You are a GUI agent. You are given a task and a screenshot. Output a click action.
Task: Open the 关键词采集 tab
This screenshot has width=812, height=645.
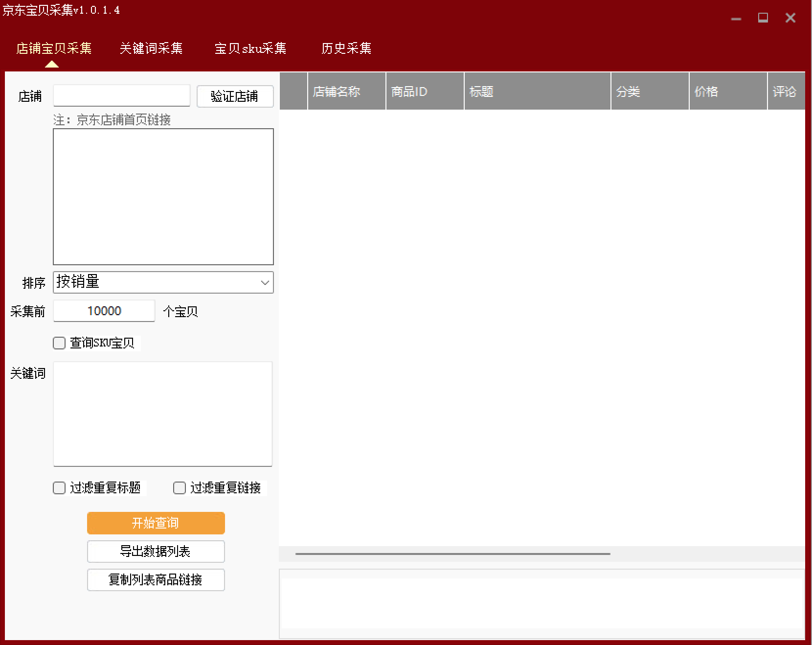tap(151, 48)
